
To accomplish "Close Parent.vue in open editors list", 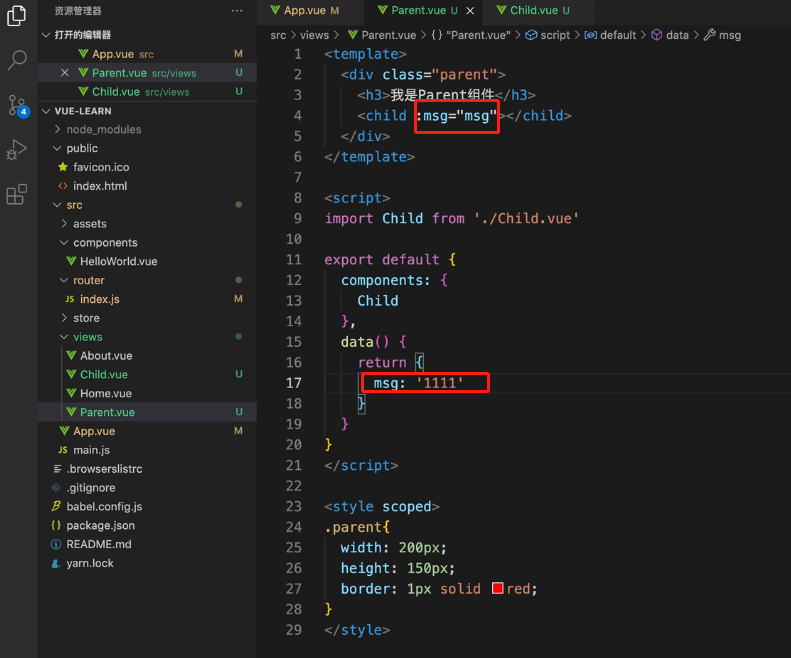I will pos(65,73).
